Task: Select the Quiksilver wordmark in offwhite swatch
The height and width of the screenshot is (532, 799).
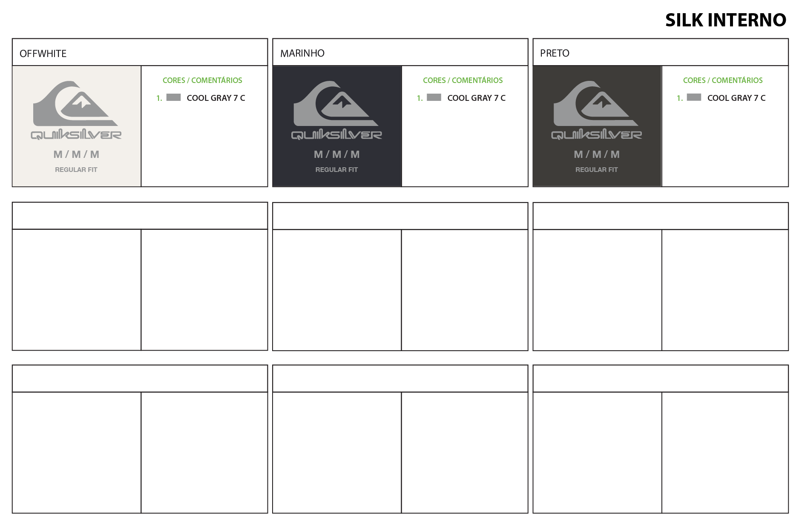Action: click(76, 135)
